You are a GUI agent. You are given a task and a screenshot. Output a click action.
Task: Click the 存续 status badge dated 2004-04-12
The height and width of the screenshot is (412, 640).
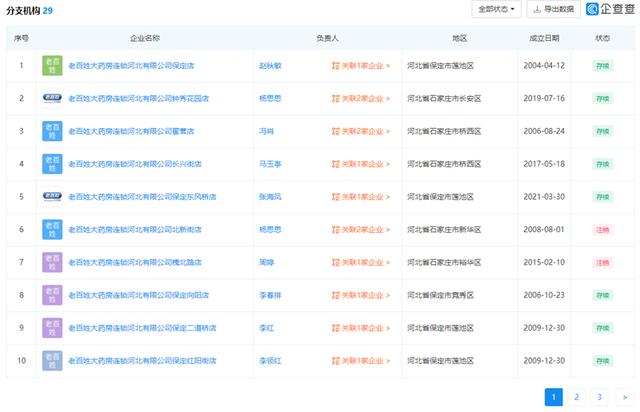click(x=602, y=66)
